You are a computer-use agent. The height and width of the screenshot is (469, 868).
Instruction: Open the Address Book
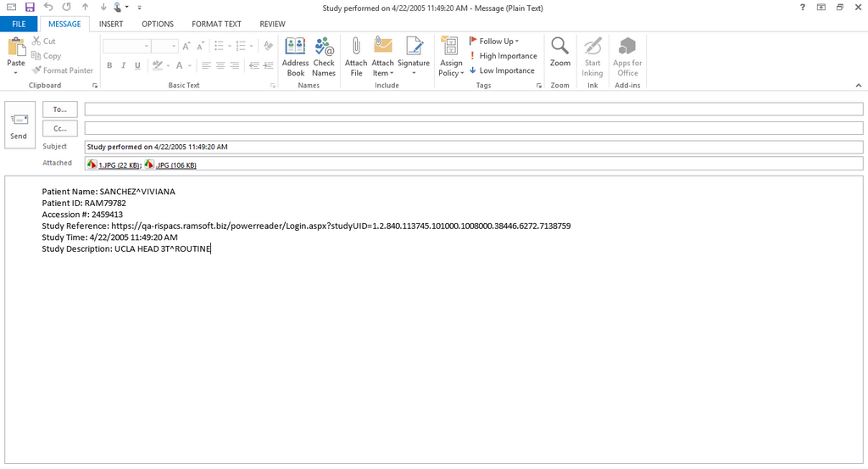295,57
